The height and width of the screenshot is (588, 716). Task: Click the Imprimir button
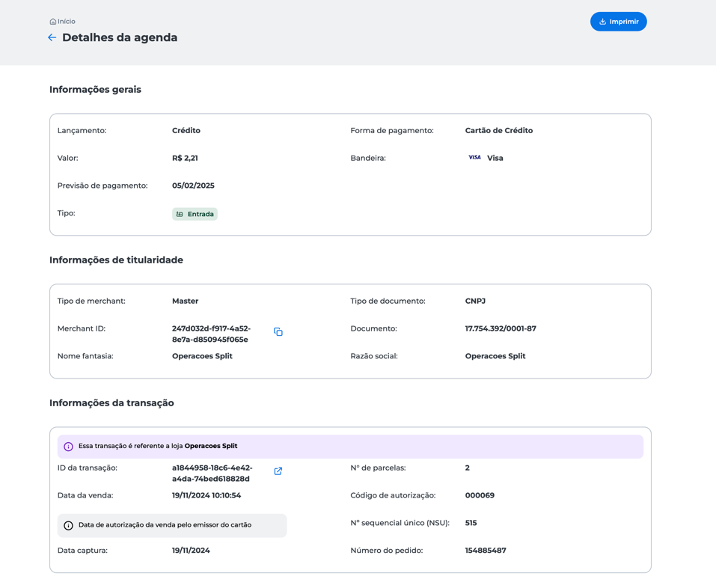click(618, 22)
